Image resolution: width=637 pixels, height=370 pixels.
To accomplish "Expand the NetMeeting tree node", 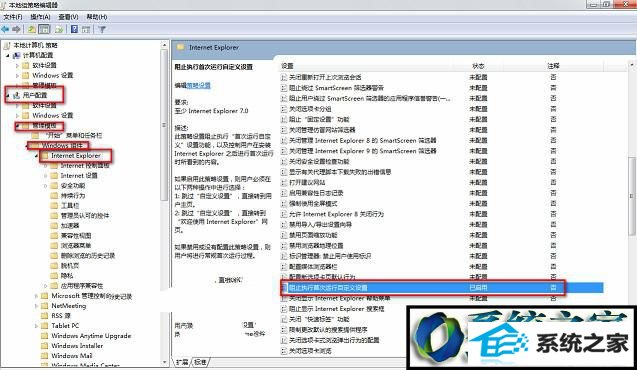I will tap(36, 306).
